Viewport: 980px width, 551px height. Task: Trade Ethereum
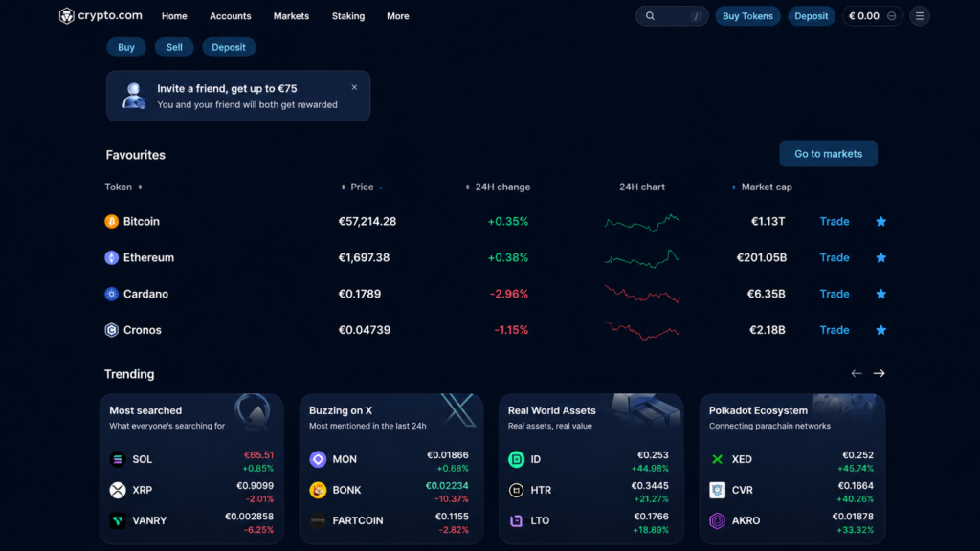point(835,257)
